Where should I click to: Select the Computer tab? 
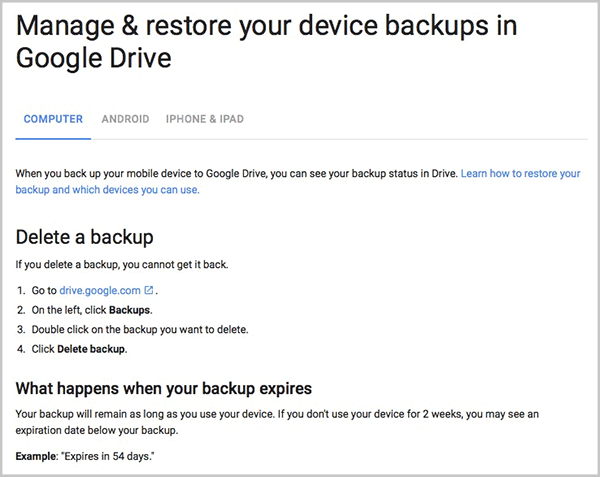[x=53, y=119]
